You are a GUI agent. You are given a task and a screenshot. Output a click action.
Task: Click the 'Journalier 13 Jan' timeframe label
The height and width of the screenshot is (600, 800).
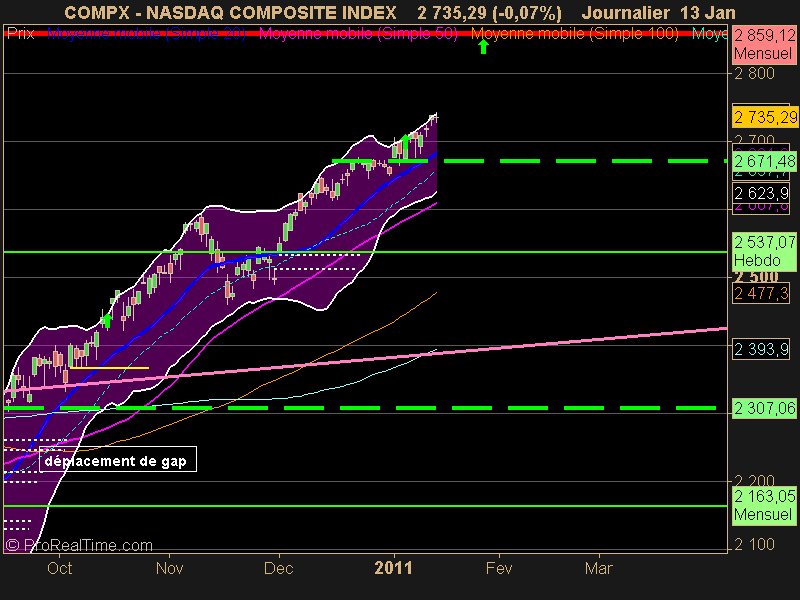point(659,12)
